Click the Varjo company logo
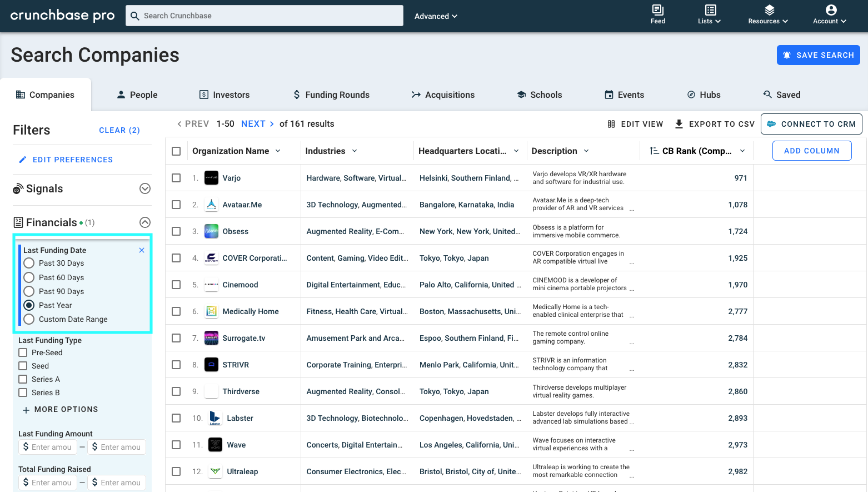 click(211, 178)
